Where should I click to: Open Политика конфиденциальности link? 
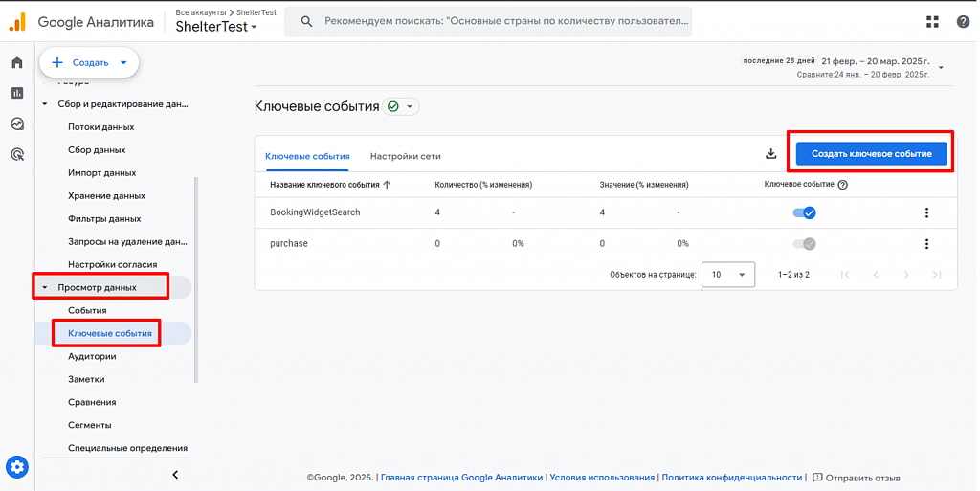pyautogui.click(x=732, y=478)
